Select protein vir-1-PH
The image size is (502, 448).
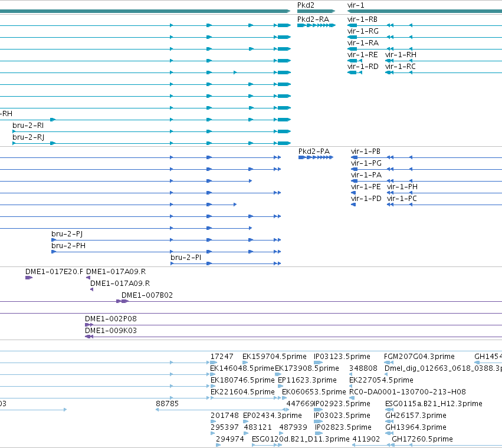click(402, 187)
